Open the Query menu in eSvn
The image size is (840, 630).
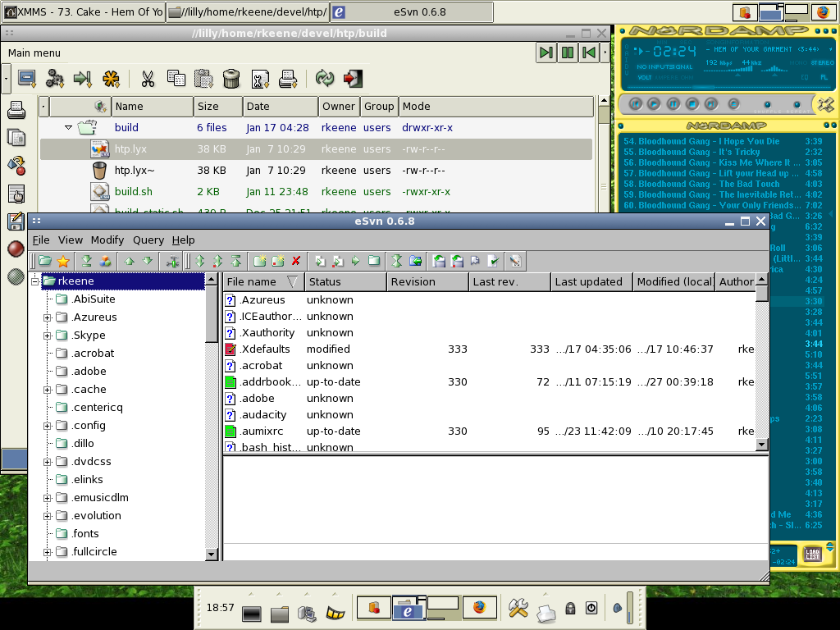pos(148,240)
